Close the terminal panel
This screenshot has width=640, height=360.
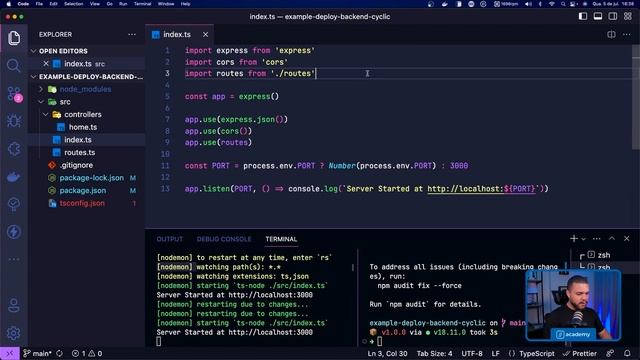[627, 238]
